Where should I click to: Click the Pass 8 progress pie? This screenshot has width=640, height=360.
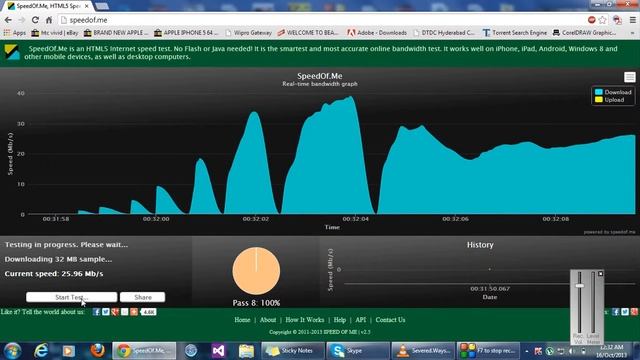(256, 271)
